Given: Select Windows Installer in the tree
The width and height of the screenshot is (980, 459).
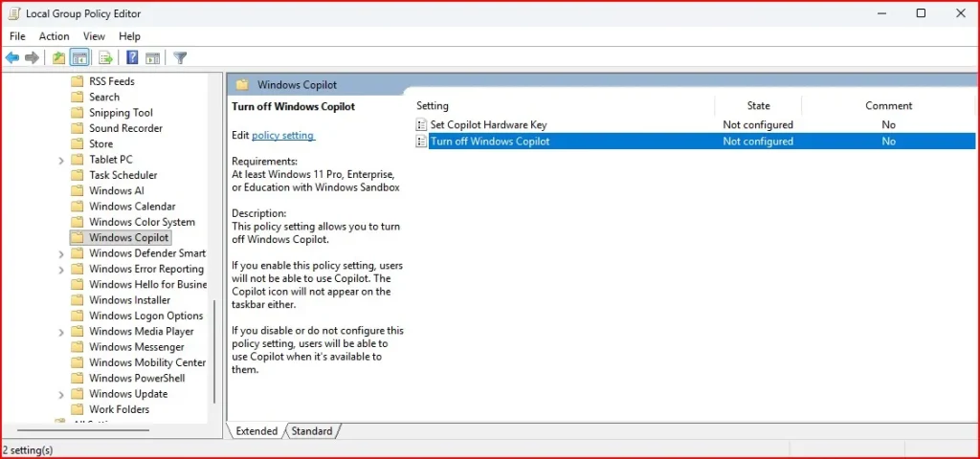Looking at the screenshot, I should tap(129, 299).
